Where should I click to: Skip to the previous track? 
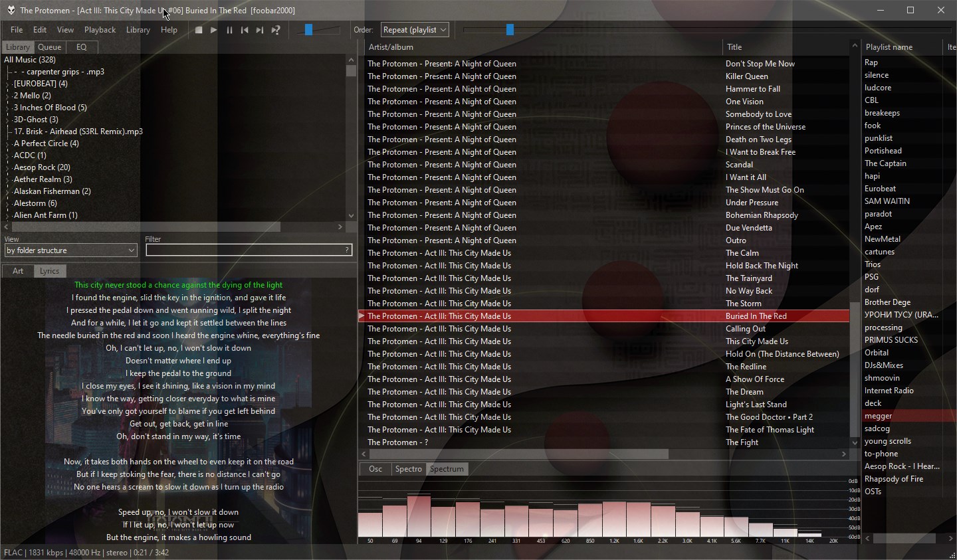pyautogui.click(x=245, y=30)
